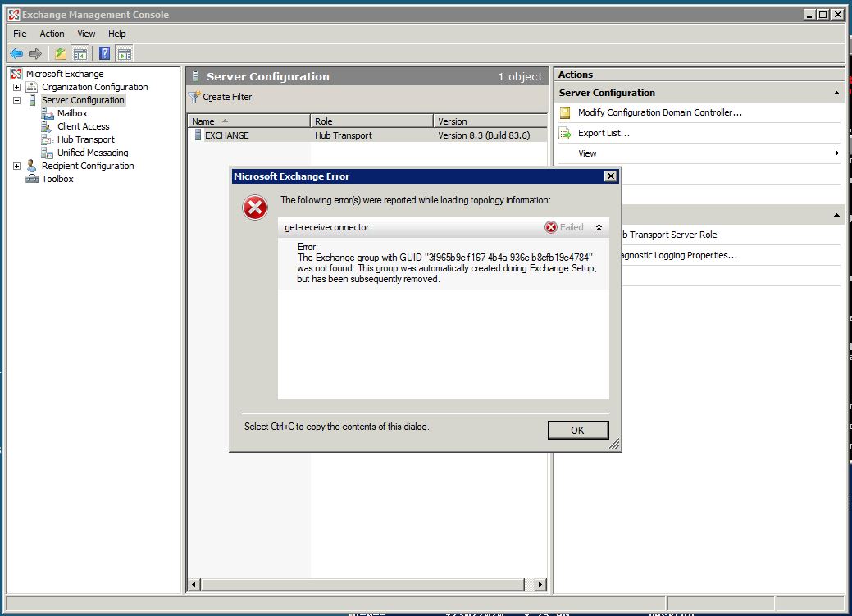Select the Export List action
The width and height of the screenshot is (852, 616).
click(x=604, y=133)
